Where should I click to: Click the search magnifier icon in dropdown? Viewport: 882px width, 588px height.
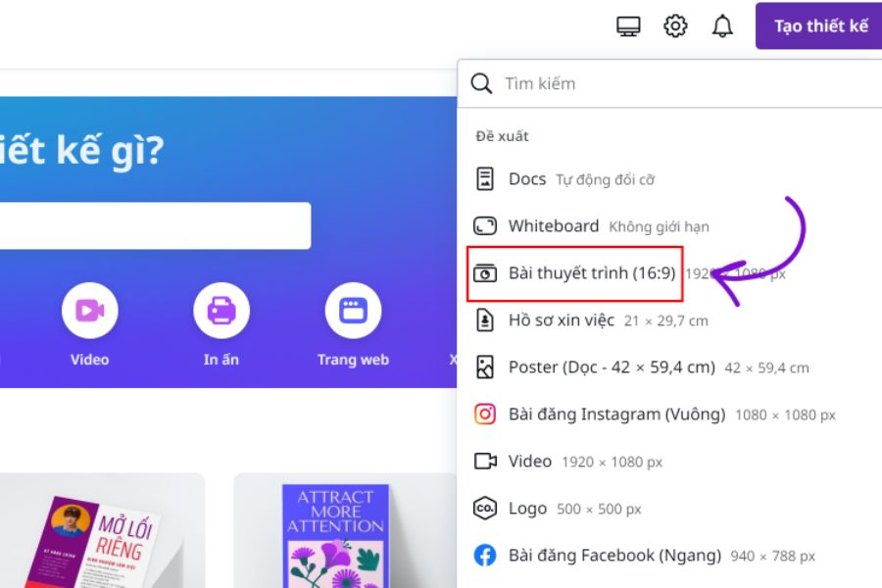(481, 83)
